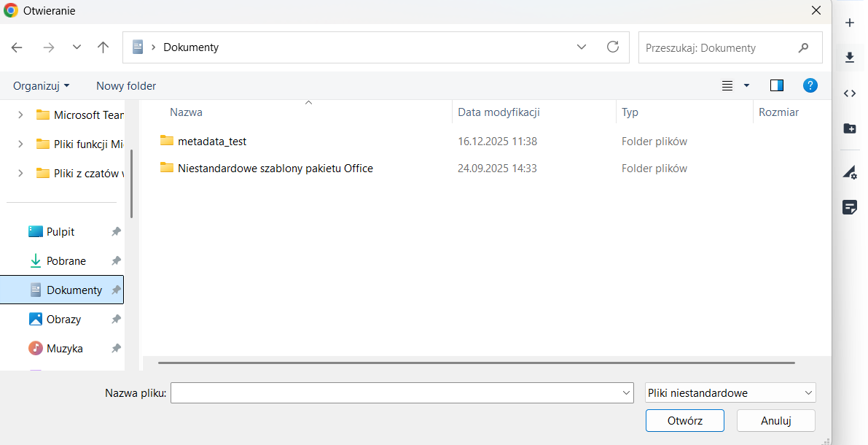Viewport: 868px width, 445px height.
Task: Toggle the preview pane icon
Action: [776, 85]
